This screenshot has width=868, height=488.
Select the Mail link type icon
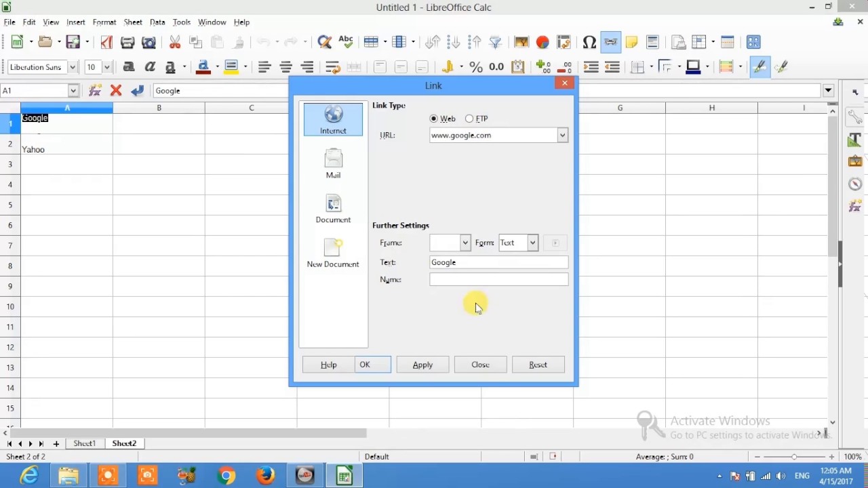[333, 164]
